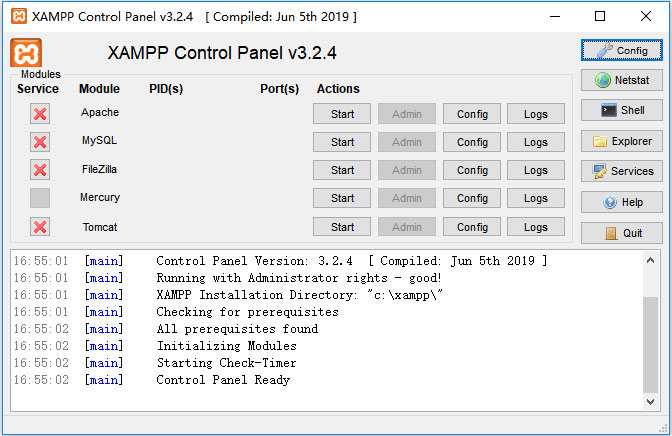Click the Port(s) column header
The image size is (672, 436).
(279, 89)
